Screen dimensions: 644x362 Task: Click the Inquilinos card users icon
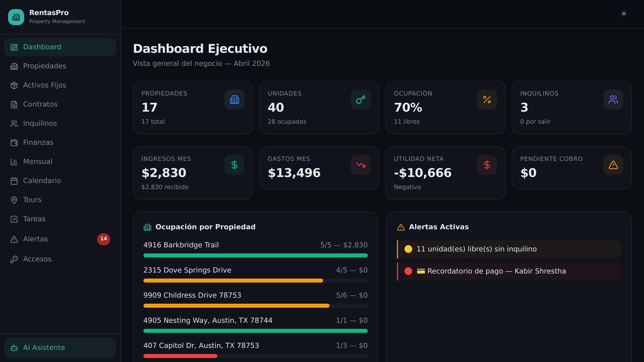tap(613, 100)
